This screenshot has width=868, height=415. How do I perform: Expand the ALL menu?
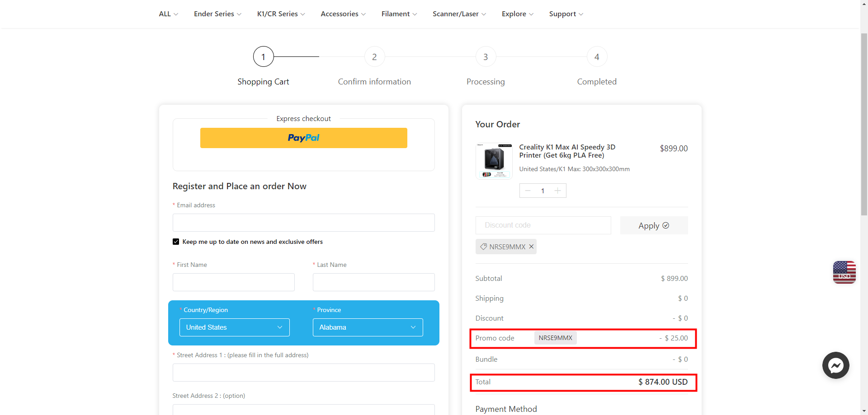[168, 14]
